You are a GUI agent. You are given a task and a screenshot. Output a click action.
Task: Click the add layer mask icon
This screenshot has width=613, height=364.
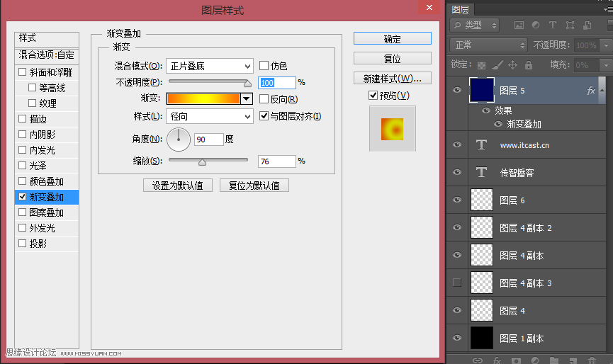pos(517,360)
